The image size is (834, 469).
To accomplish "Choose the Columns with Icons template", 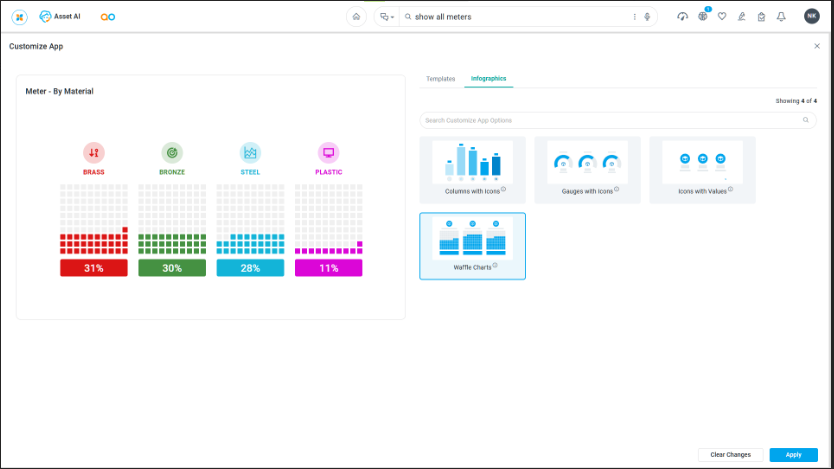I will click(x=473, y=169).
